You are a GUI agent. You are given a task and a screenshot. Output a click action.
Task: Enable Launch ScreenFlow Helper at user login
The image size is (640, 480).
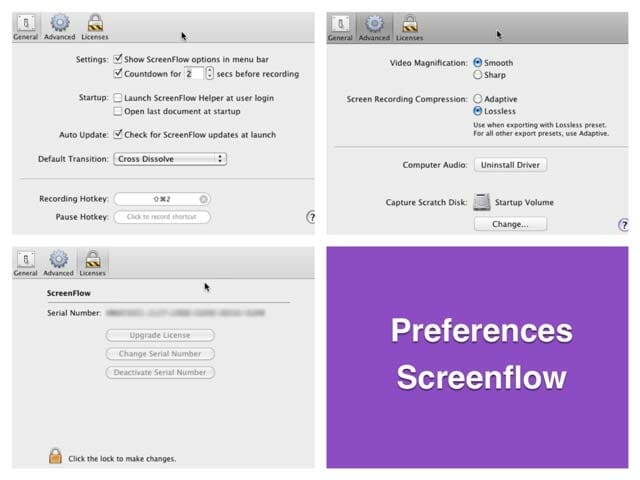click(119, 98)
